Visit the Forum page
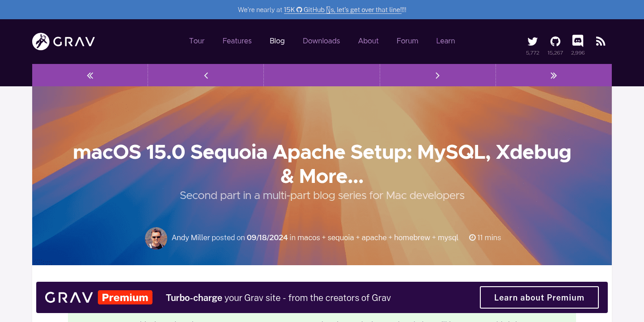The height and width of the screenshot is (322, 644). (x=407, y=41)
